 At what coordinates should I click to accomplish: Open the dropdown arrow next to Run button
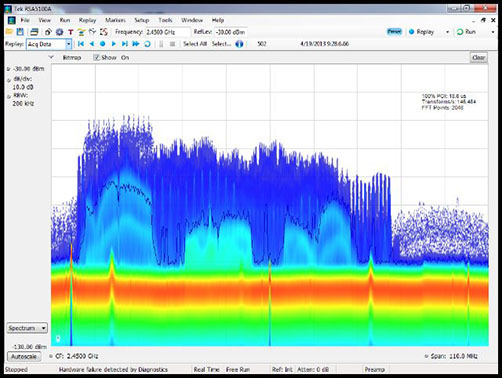[x=493, y=32]
